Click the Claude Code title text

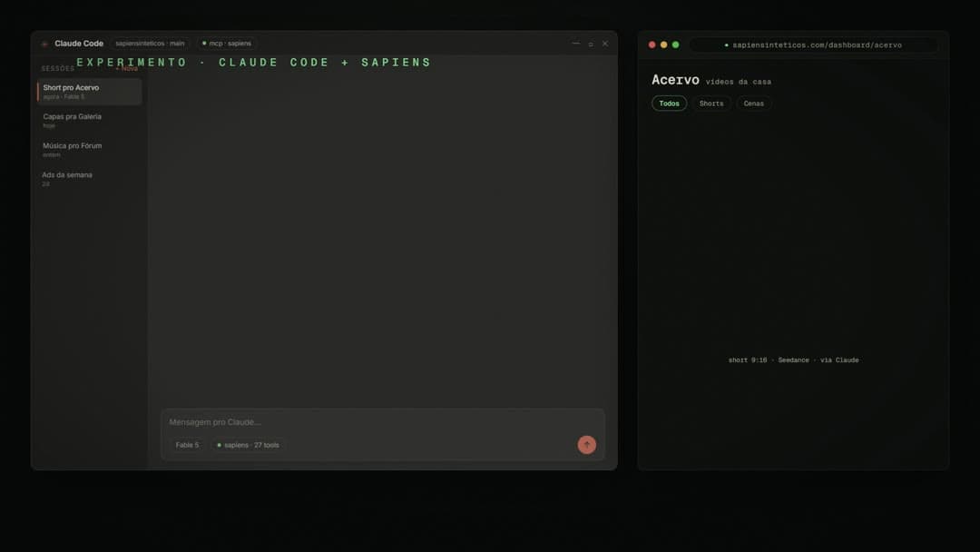tap(79, 44)
